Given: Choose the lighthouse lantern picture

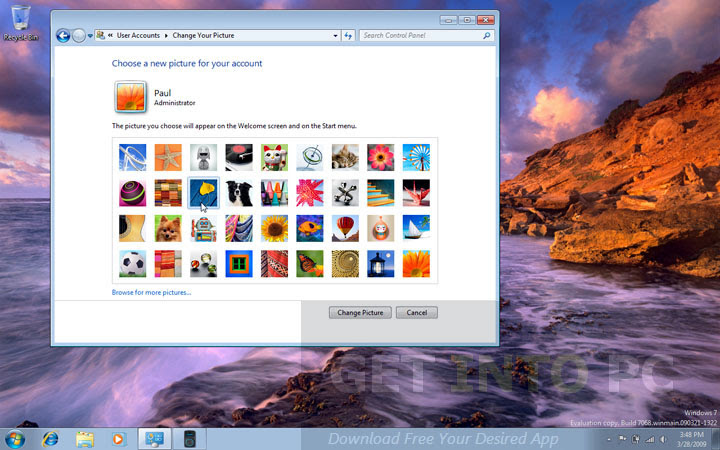Looking at the screenshot, I should pyautogui.click(x=381, y=264).
